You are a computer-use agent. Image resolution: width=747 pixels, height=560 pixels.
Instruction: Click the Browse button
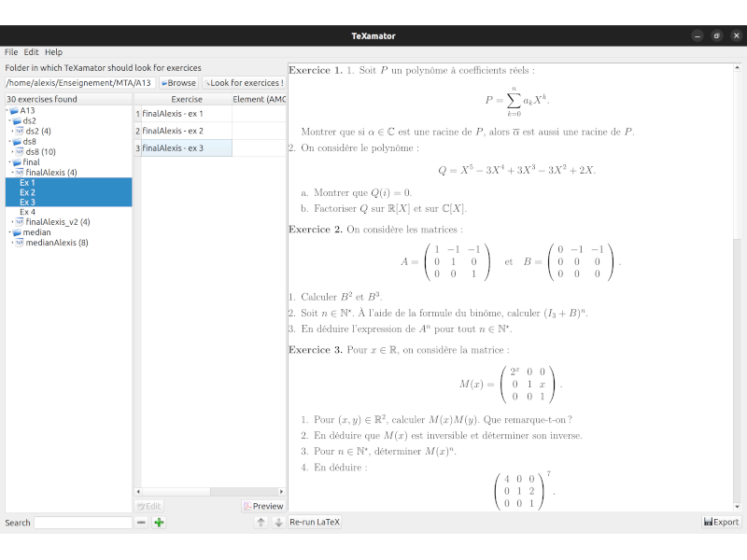point(178,83)
